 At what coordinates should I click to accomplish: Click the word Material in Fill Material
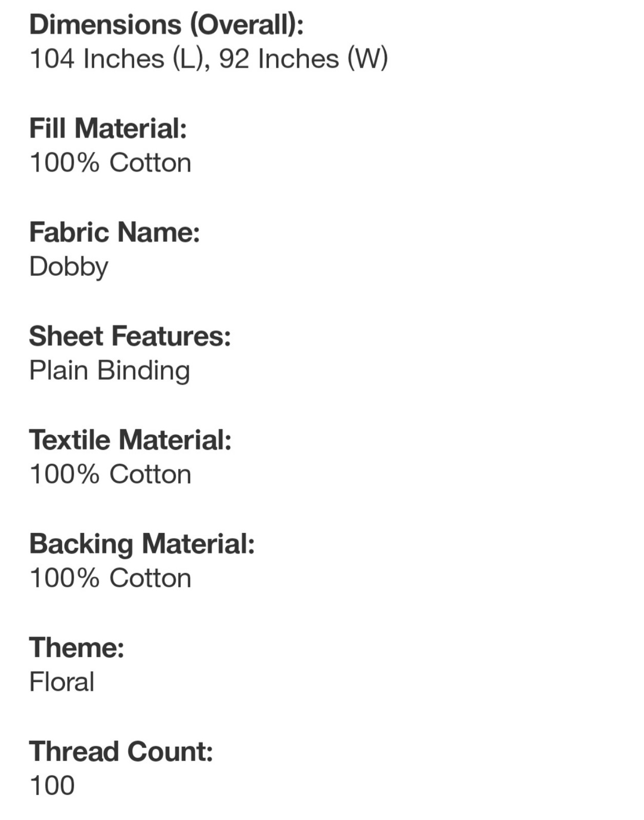click(131, 128)
